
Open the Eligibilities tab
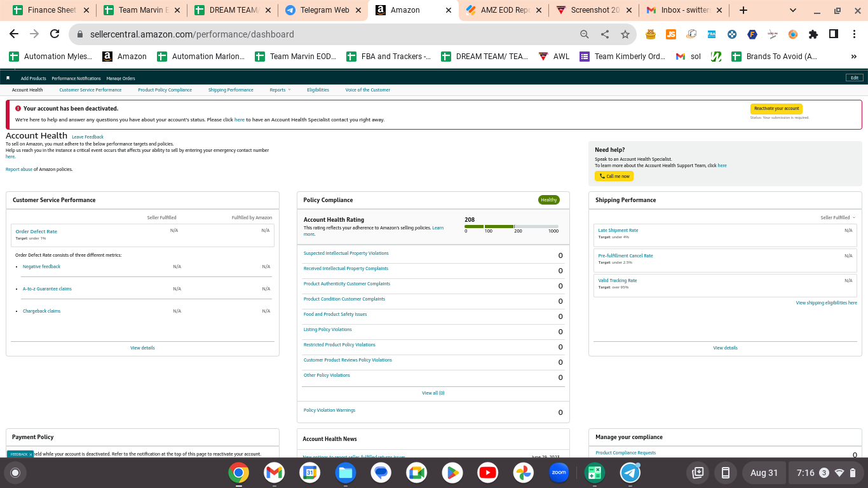pos(318,90)
